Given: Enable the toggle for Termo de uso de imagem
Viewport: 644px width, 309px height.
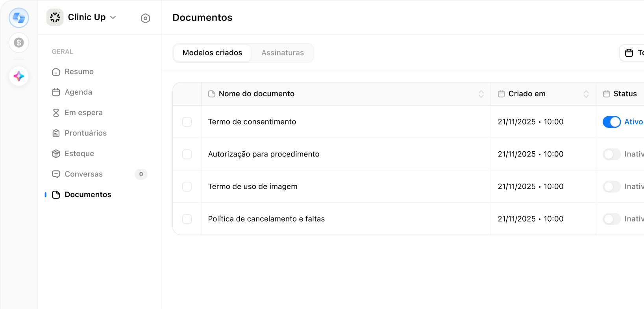Looking at the screenshot, I should 611,186.
